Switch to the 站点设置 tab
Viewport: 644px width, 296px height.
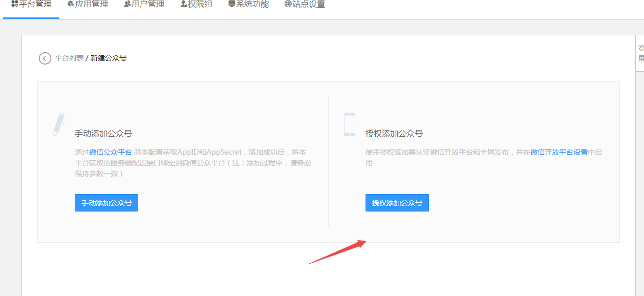click(x=305, y=3)
